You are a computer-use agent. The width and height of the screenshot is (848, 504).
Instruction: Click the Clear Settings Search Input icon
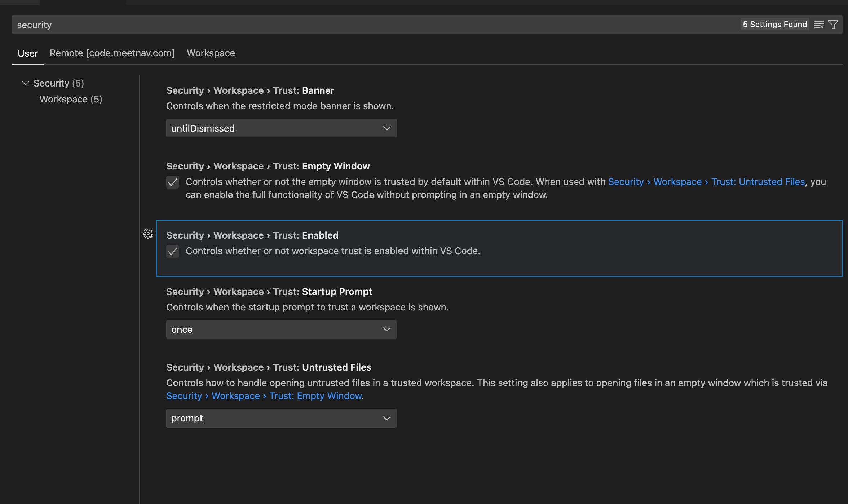pyautogui.click(x=818, y=25)
